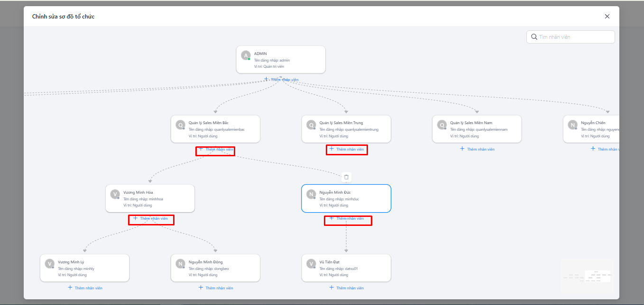
Task: Focus the Tìm nhân viên search field
Action: pyautogui.click(x=575, y=37)
